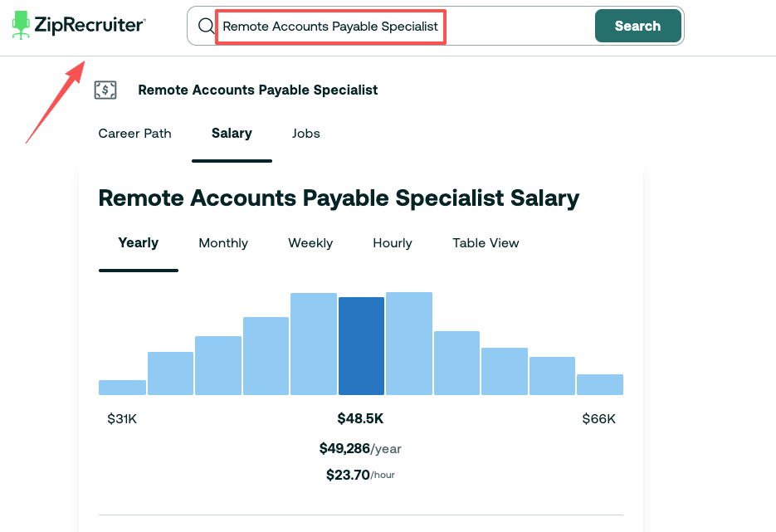Image resolution: width=776 pixels, height=532 pixels.
Task: Select the dark blue bar in the salary chart
Action: coord(361,347)
